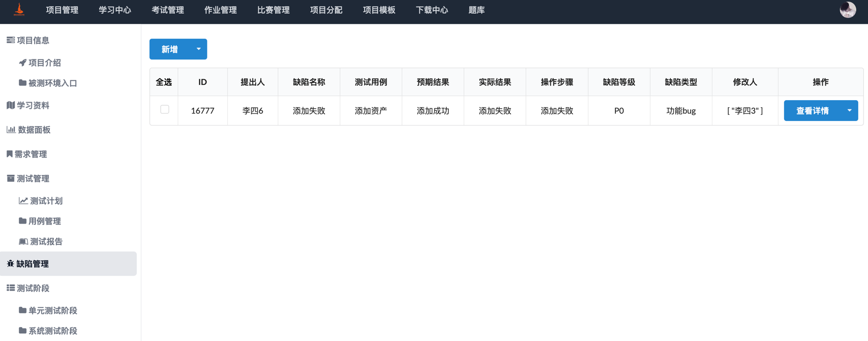
Task: Click the 缺陷类型 cell 功能bug
Action: pos(681,110)
